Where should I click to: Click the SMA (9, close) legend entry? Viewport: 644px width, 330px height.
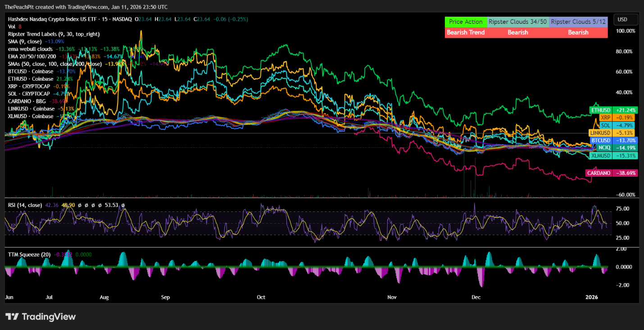click(x=24, y=41)
